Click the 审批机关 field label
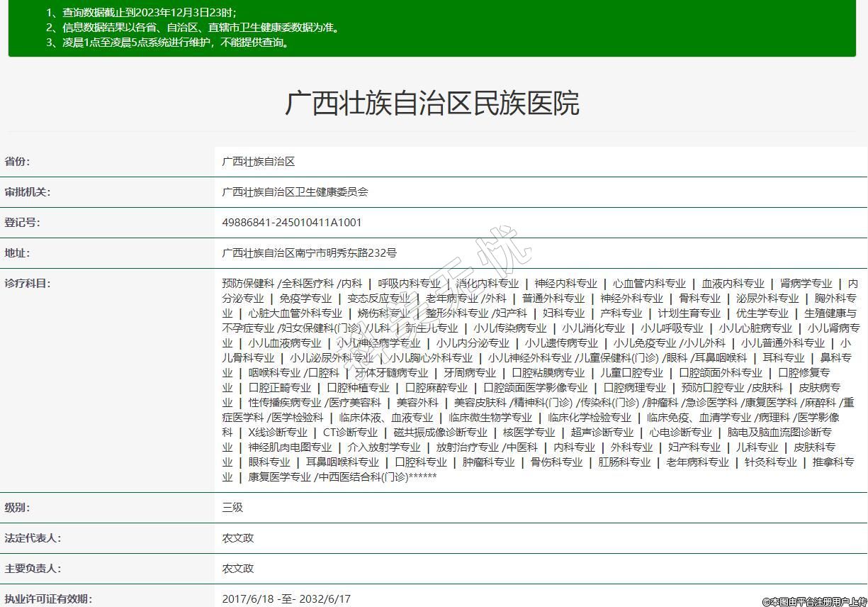The width and height of the screenshot is (868, 607). pos(28,192)
